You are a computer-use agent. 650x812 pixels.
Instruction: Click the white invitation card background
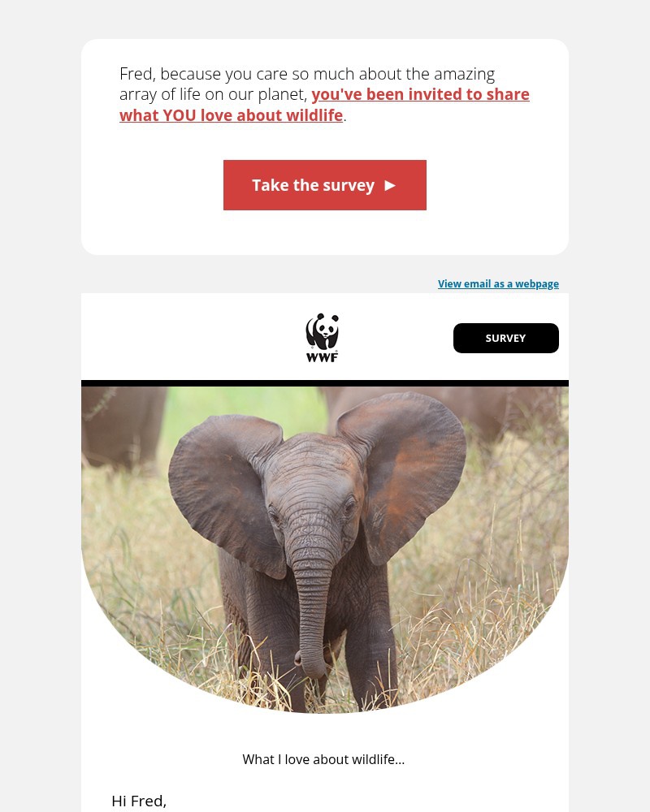tap(325, 233)
